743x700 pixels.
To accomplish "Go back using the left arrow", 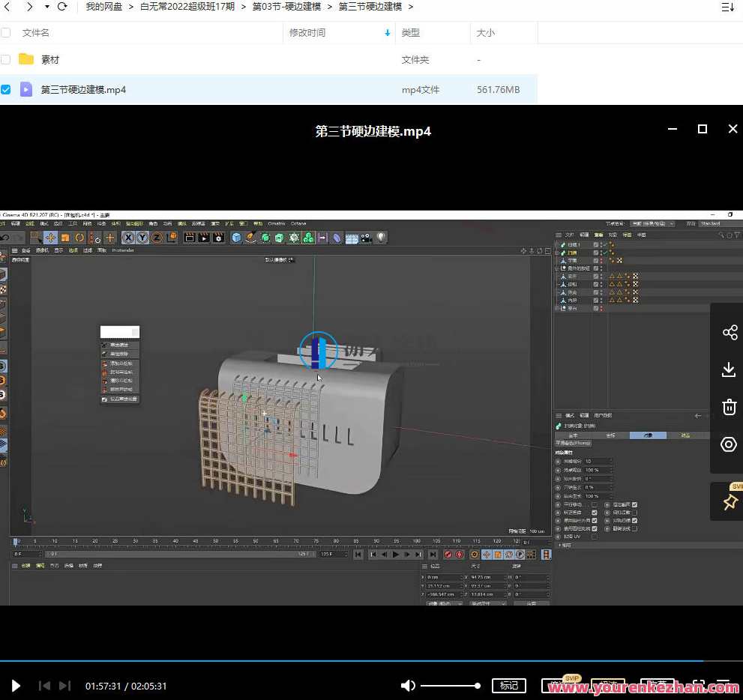I will coord(7,7).
